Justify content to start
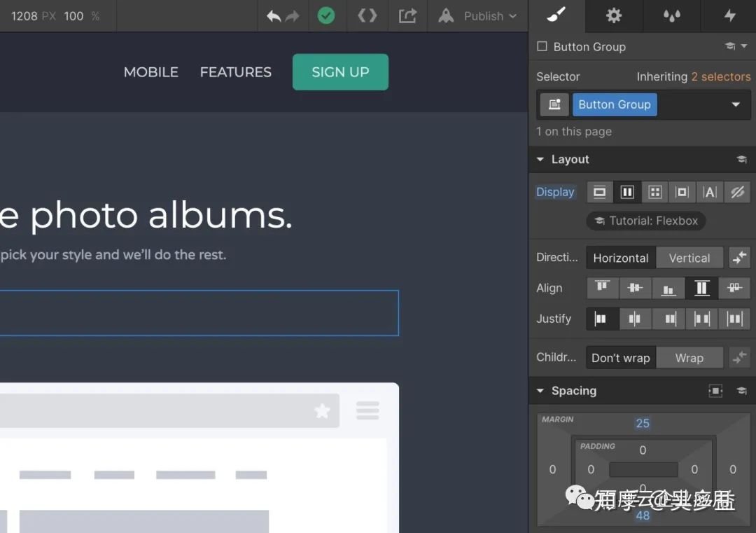 602,319
